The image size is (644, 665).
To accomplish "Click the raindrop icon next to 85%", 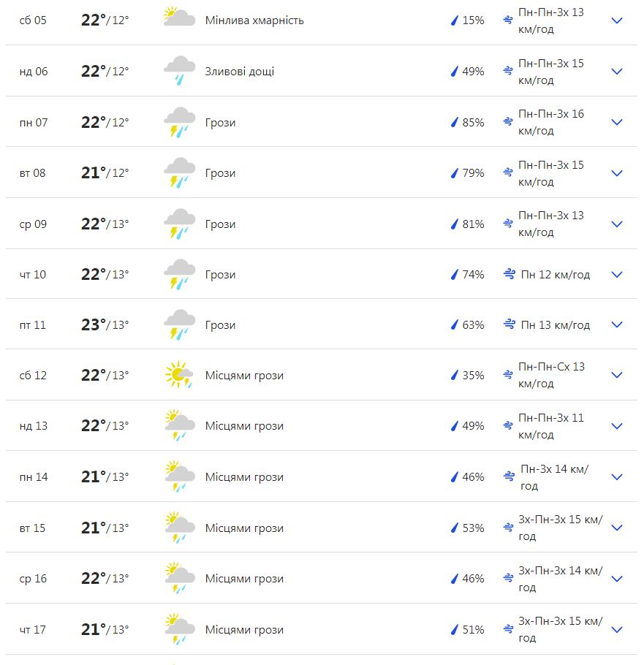I will (455, 122).
